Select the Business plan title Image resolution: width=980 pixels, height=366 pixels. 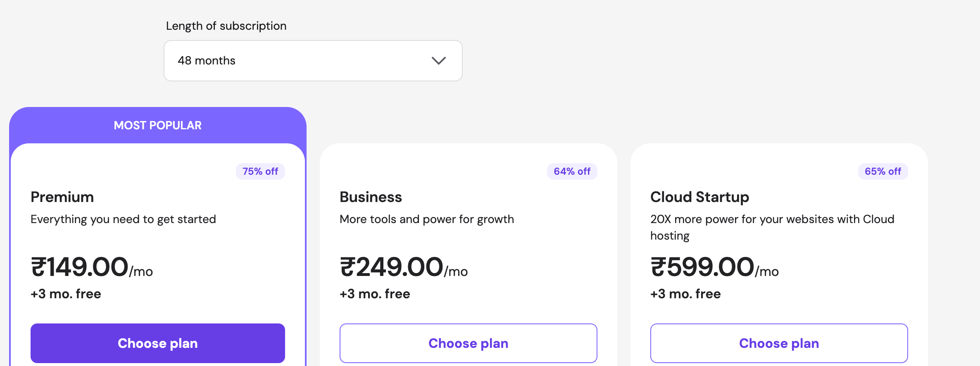[x=371, y=197]
